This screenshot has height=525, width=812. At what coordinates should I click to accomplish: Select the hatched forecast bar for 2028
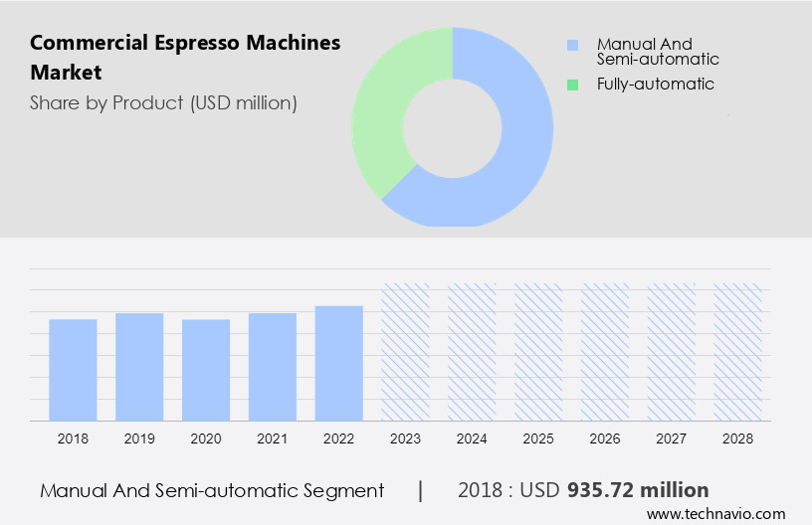point(738,352)
